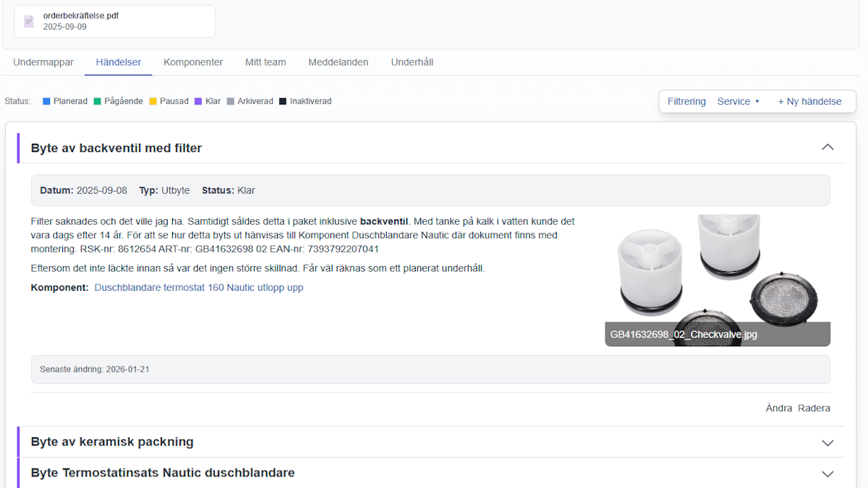The image size is (868, 488).
Task: Click the purple Klar status swatch
Action: 198,101
